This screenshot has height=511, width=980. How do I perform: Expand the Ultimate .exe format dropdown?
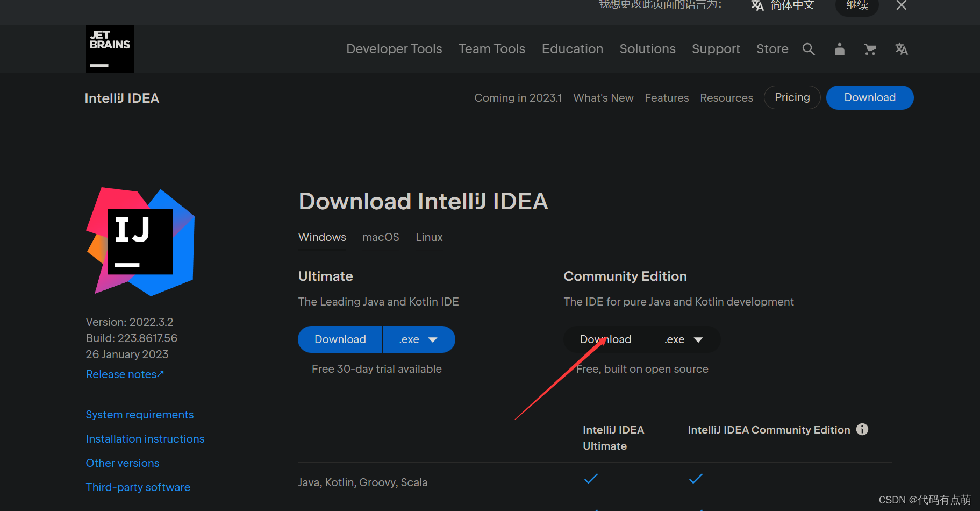coord(419,339)
